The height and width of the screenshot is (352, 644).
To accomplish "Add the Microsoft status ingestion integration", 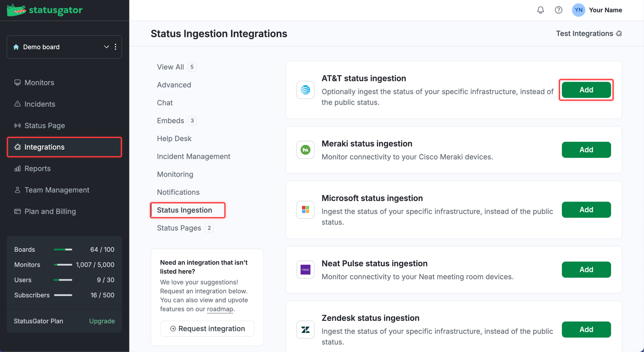I will (x=586, y=210).
